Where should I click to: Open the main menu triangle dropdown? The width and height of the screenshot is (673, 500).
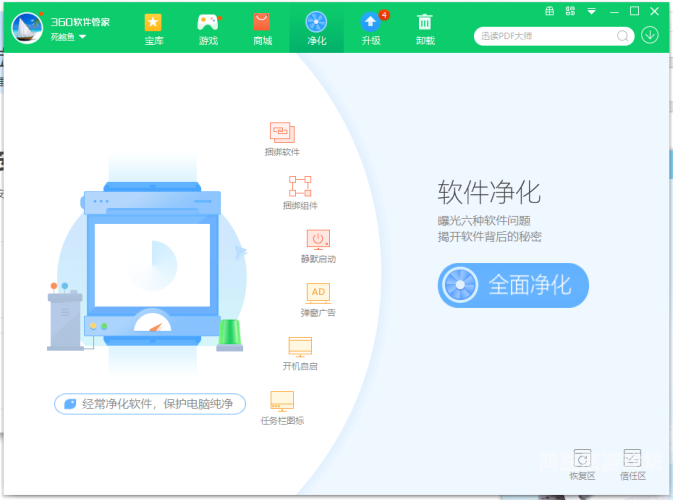click(x=591, y=12)
